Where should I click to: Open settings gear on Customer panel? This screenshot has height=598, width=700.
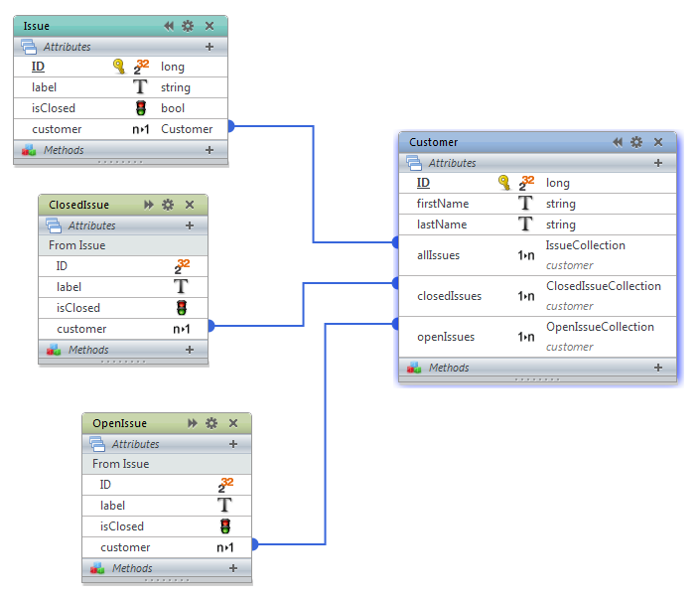click(x=636, y=142)
